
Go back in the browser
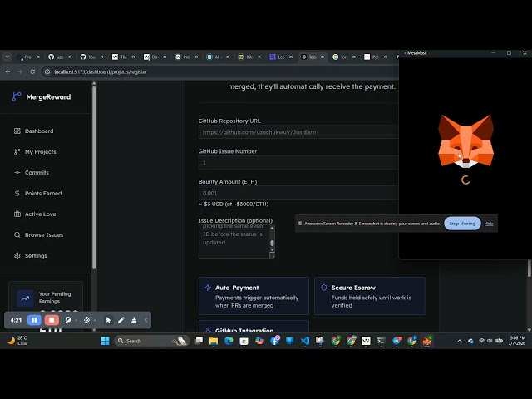click(x=7, y=72)
